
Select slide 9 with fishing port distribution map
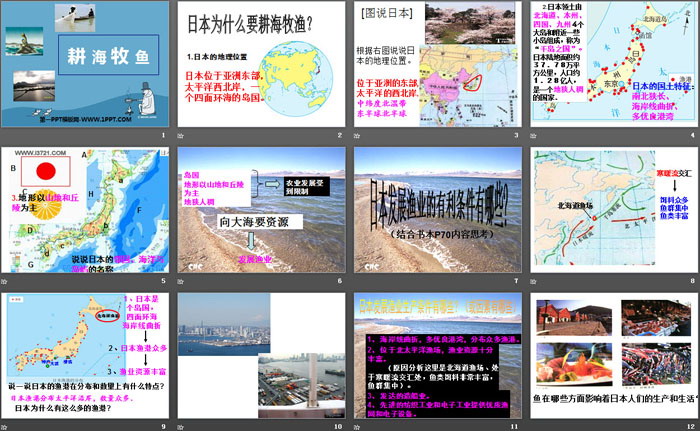click(x=84, y=355)
